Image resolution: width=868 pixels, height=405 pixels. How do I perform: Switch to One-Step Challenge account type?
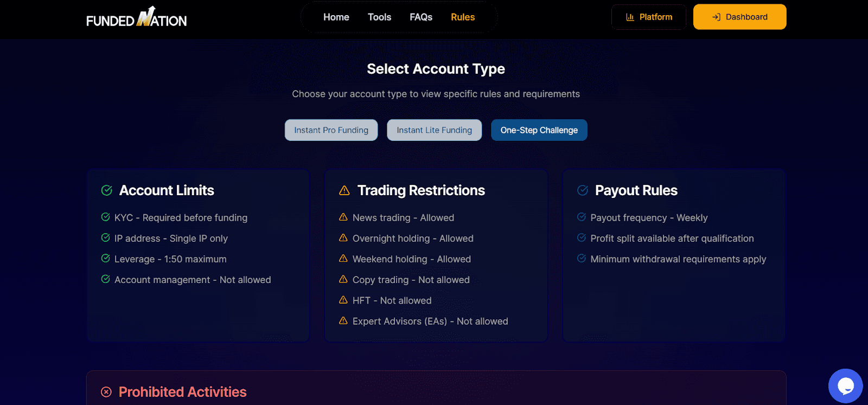(539, 130)
